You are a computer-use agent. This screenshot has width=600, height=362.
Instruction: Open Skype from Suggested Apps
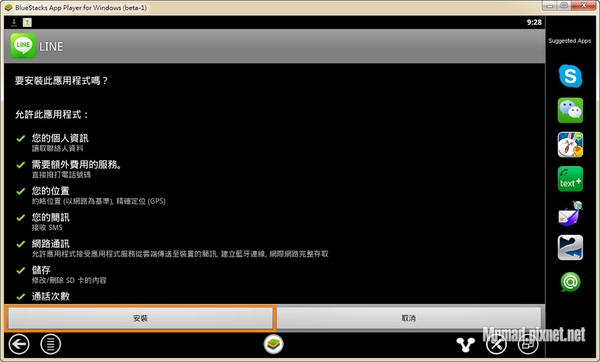570,76
